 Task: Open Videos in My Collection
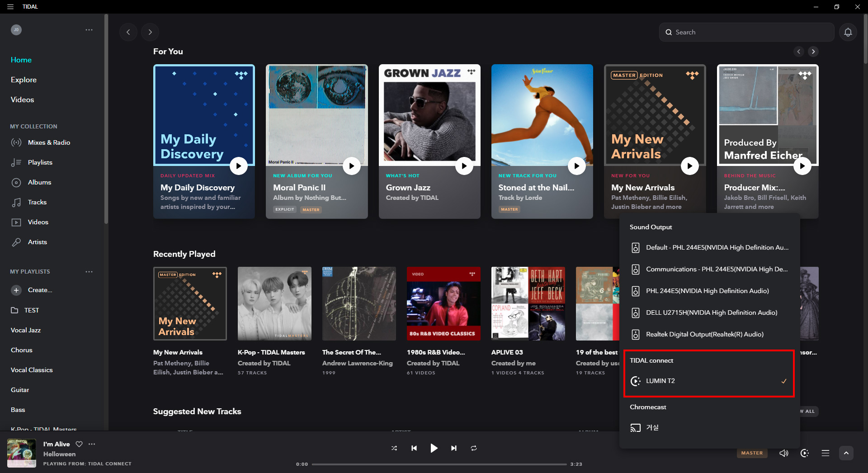38,222
